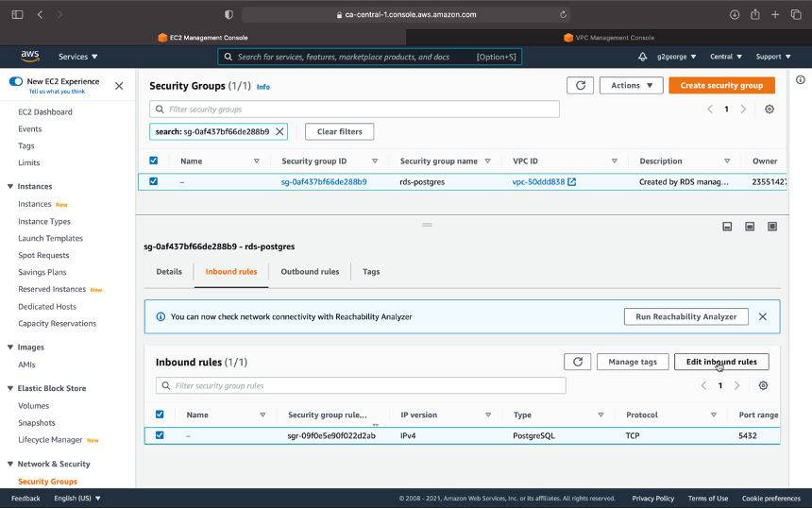Toggle select-all checkbox in Inbound rules header

pyautogui.click(x=160, y=415)
